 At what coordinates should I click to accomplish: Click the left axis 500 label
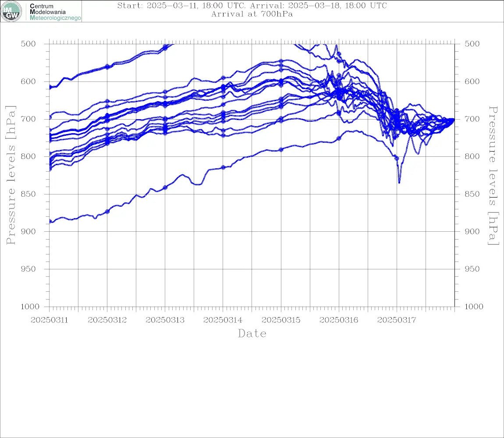[28, 44]
